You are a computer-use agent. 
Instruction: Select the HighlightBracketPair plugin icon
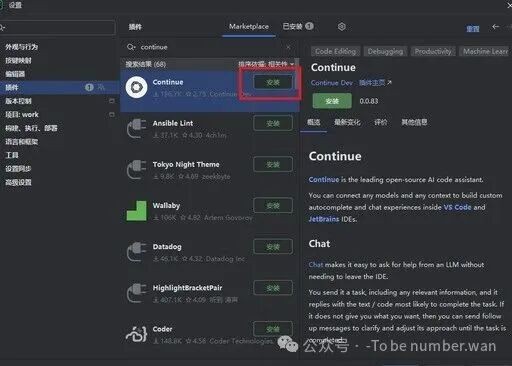136,293
